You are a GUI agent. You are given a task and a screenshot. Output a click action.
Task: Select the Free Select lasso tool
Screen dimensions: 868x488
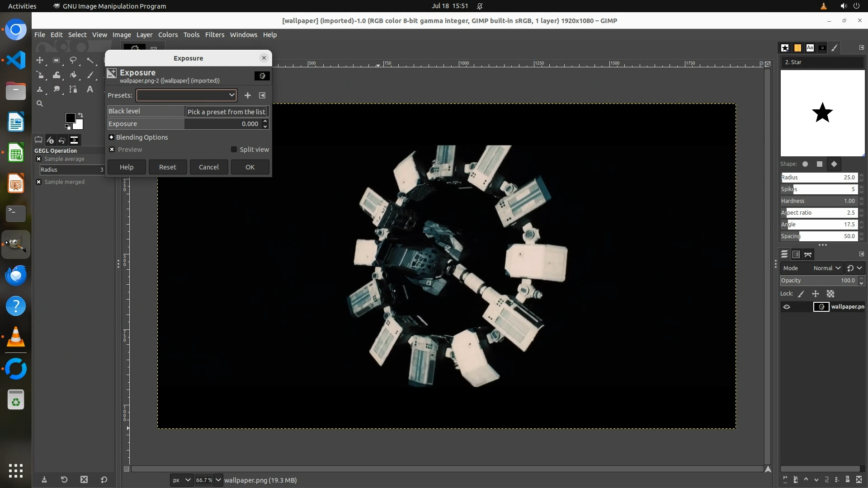click(x=73, y=61)
